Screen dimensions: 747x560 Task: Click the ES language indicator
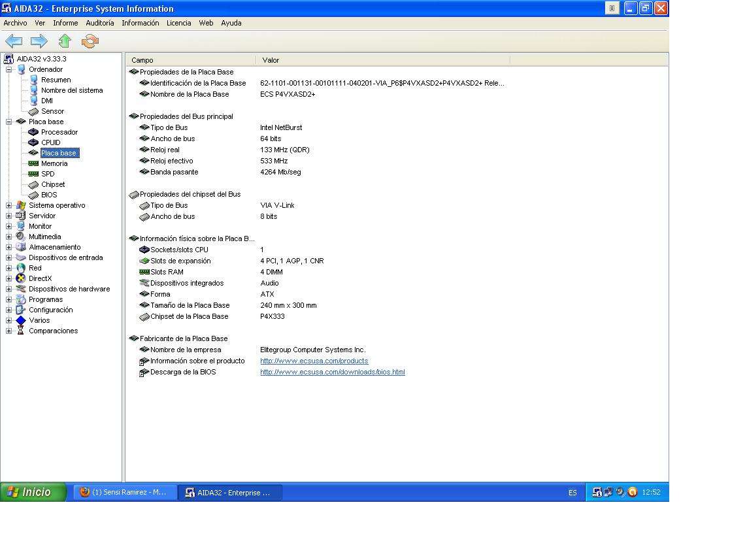click(573, 493)
